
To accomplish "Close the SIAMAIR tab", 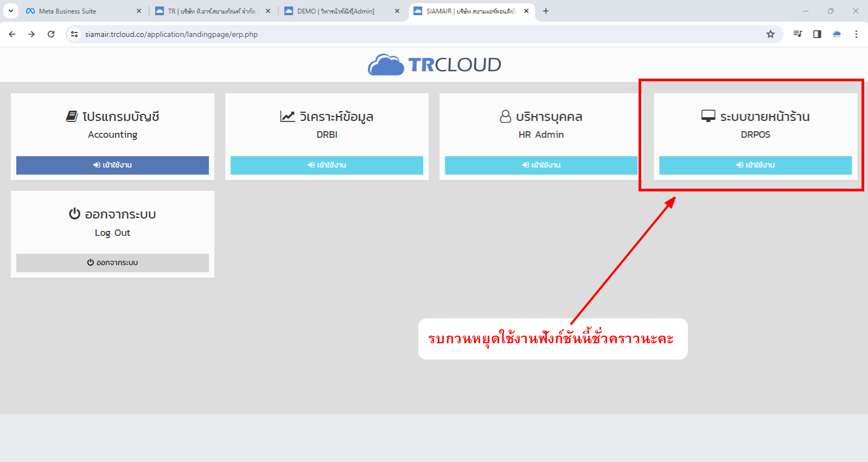I will (526, 11).
